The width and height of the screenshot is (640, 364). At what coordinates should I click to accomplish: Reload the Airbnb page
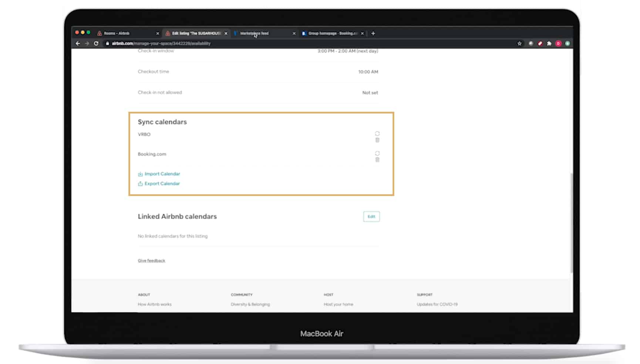click(96, 43)
